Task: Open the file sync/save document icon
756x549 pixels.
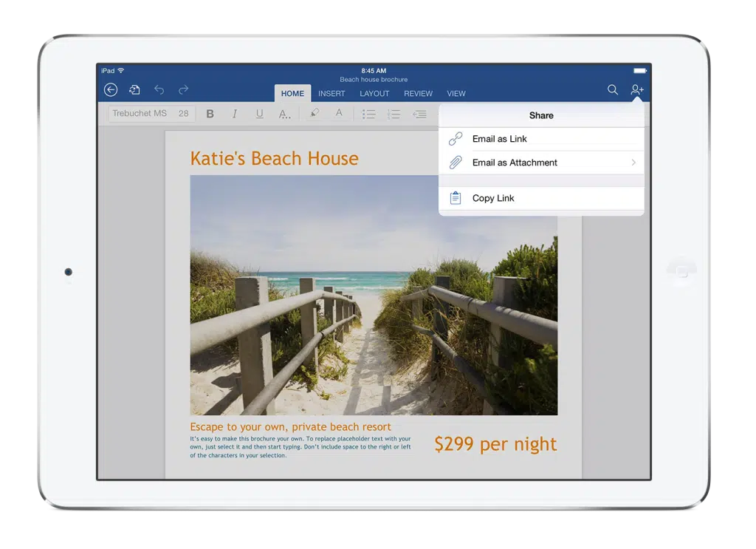Action: [x=134, y=89]
